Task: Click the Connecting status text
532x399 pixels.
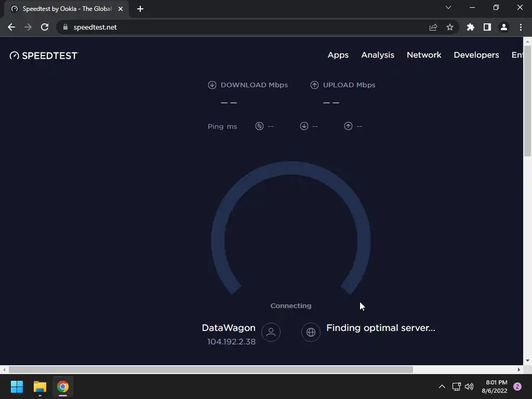Action: pos(291,305)
